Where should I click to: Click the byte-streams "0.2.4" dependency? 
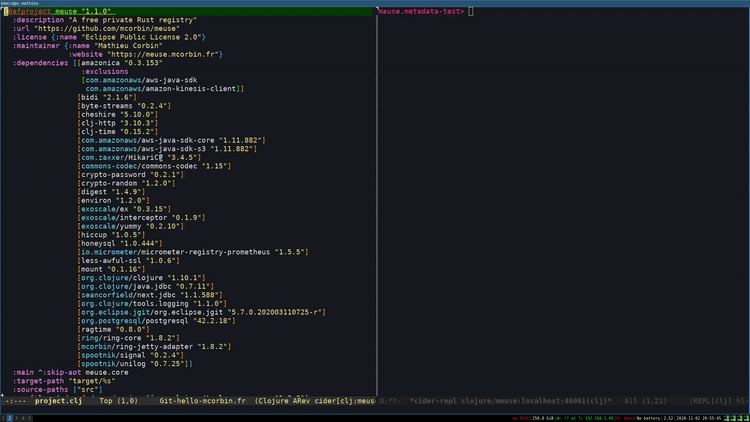pos(124,106)
